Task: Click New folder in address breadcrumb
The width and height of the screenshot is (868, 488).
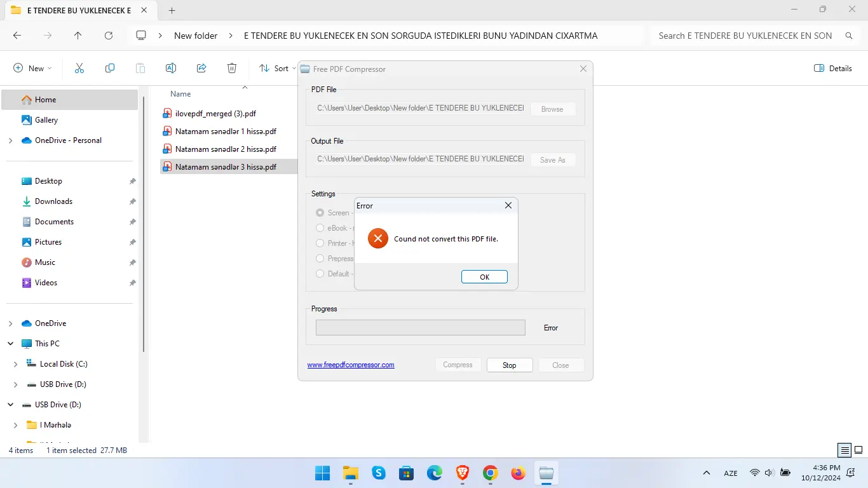Action: coord(196,36)
